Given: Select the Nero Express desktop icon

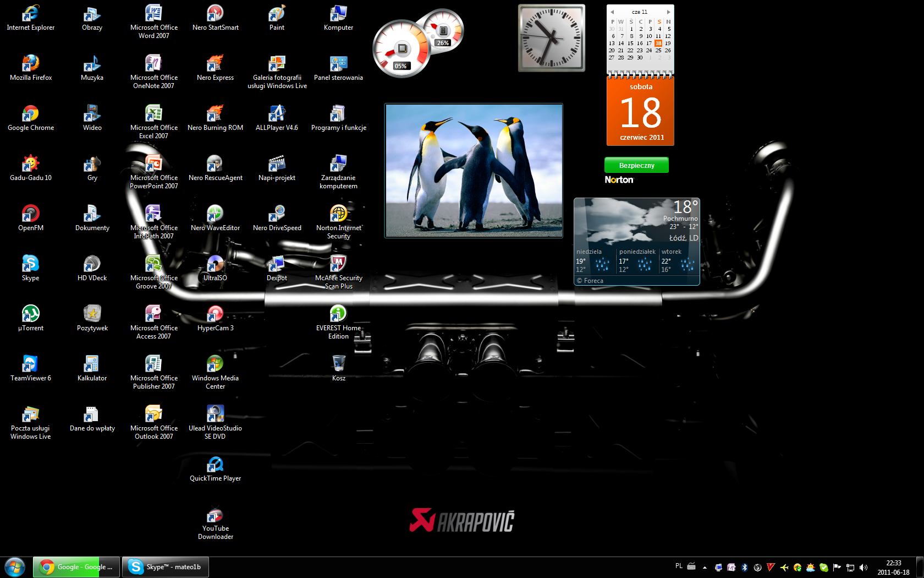Looking at the screenshot, I should (216, 68).
